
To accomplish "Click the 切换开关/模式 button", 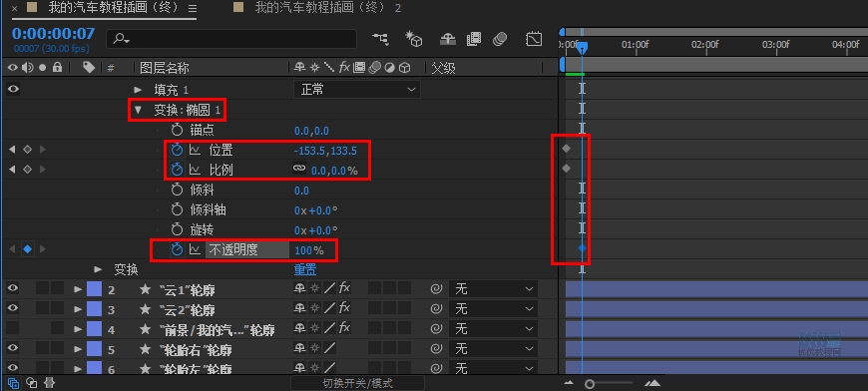I will click(357, 383).
